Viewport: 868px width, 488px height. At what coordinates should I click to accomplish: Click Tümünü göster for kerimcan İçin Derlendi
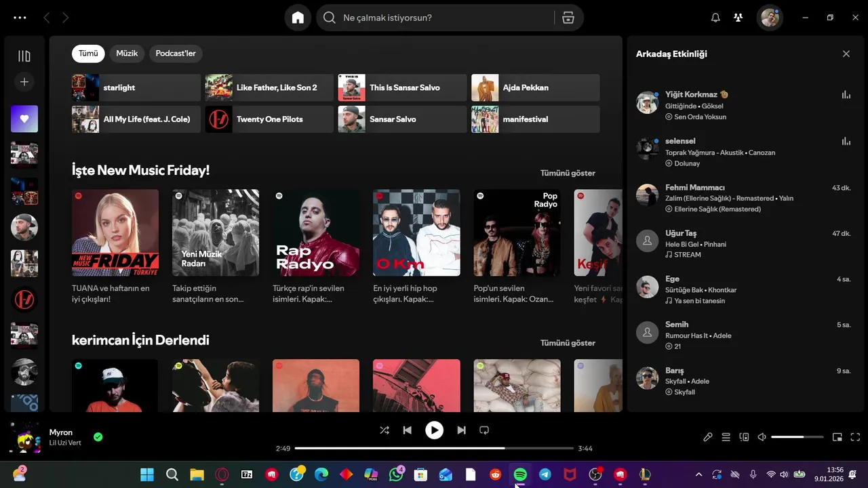tap(568, 343)
